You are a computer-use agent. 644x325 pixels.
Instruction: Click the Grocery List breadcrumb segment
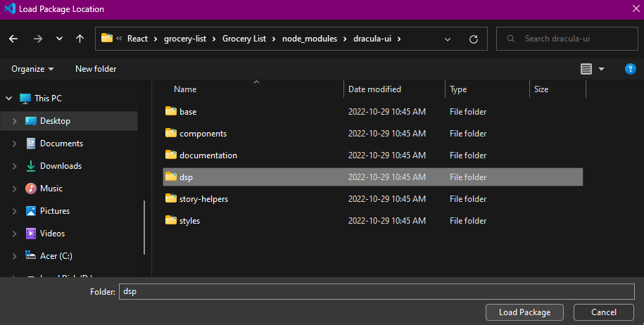click(x=244, y=39)
